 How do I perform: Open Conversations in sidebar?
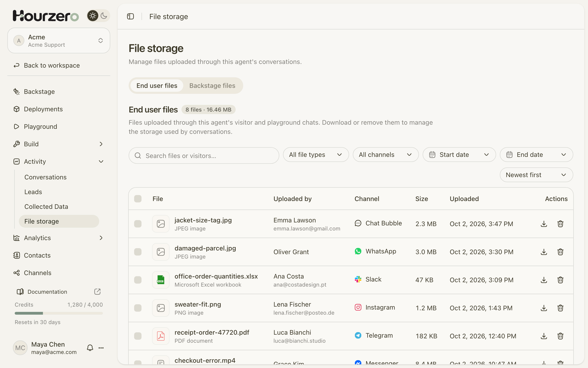[59, 177]
